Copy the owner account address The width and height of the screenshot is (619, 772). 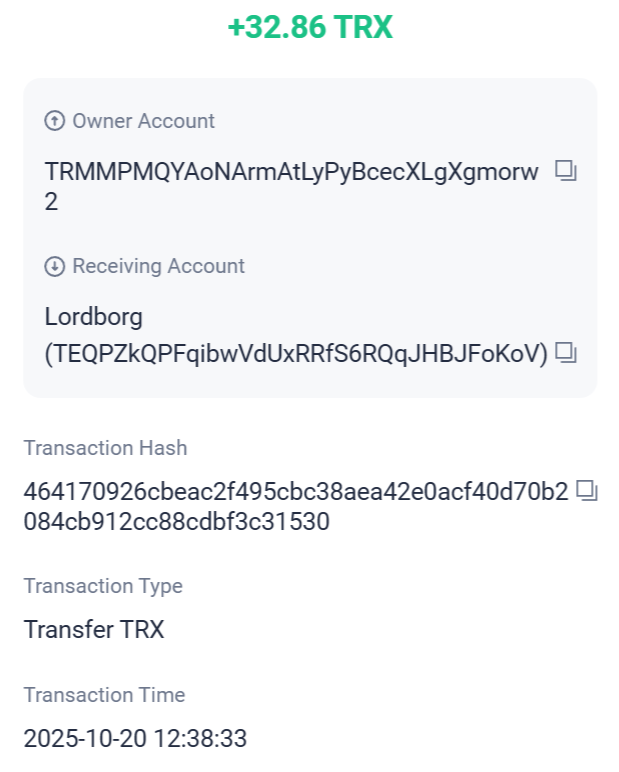pos(566,172)
